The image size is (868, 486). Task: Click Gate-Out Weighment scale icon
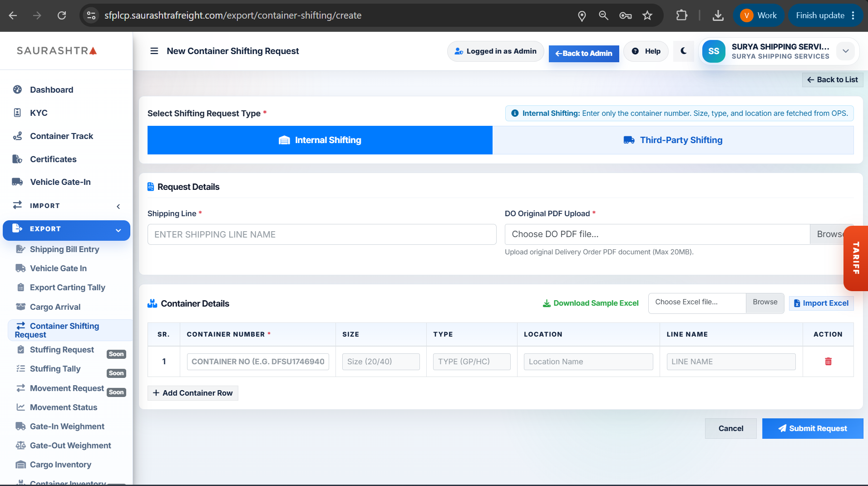point(20,445)
